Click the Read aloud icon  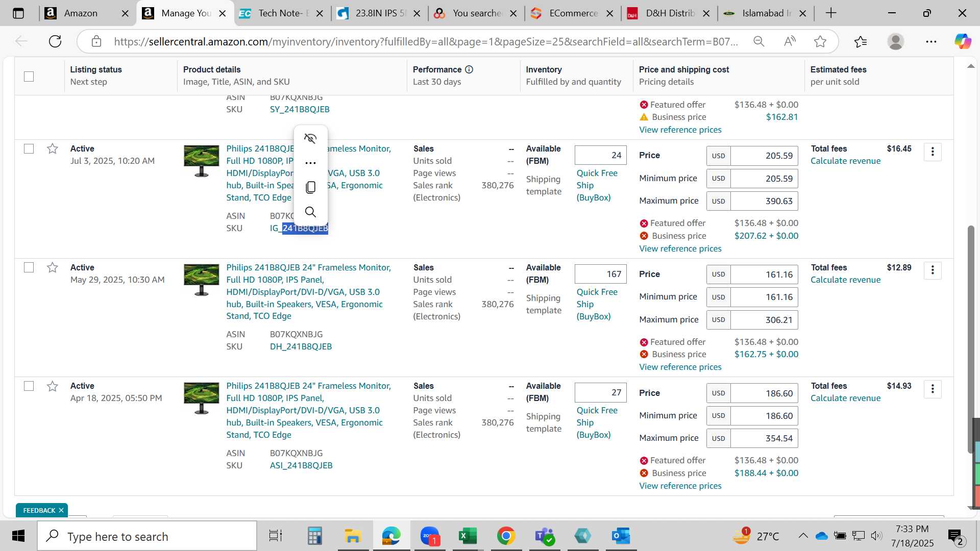pyautogui.click(x=790, y=41)
